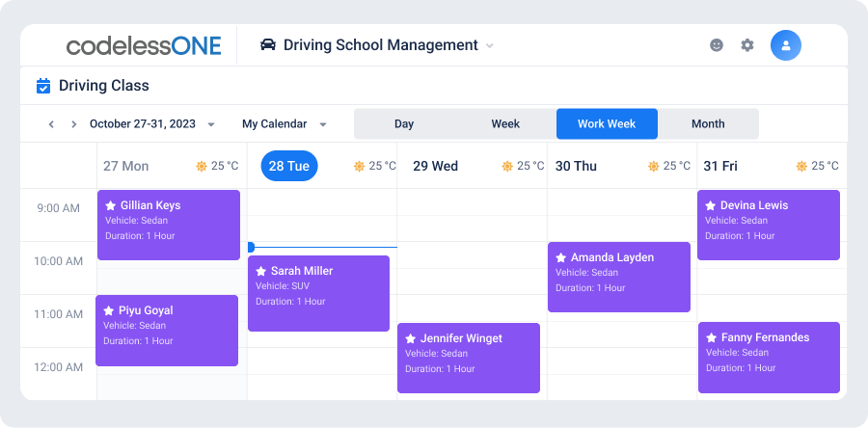Click the current time marker on Tuesday
Viewport: 868px width, 428px height.
(251, 247)
